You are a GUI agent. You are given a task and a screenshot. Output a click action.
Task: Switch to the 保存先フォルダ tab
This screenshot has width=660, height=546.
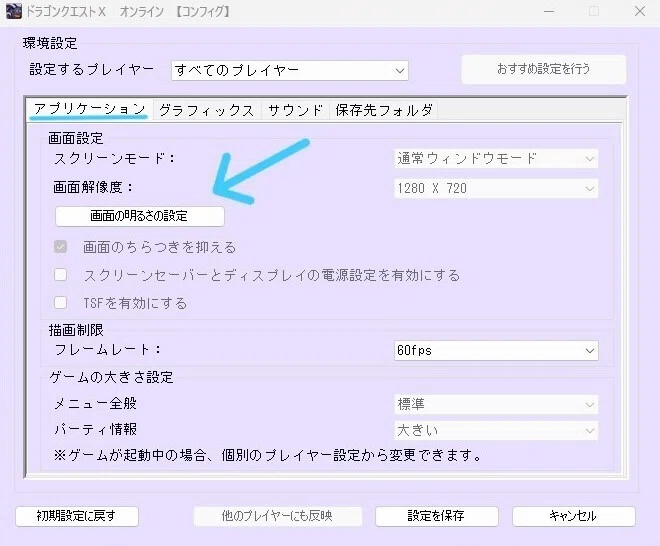383,110
